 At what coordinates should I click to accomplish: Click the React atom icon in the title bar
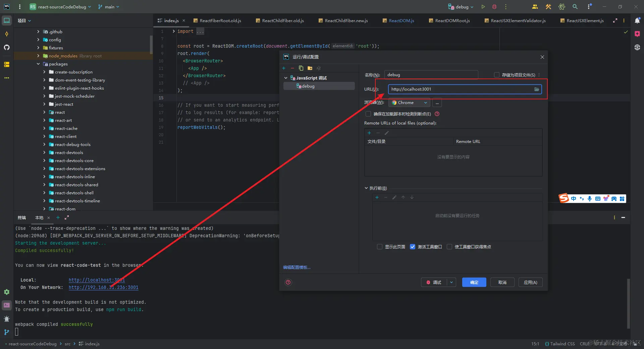tap(562, 7)
